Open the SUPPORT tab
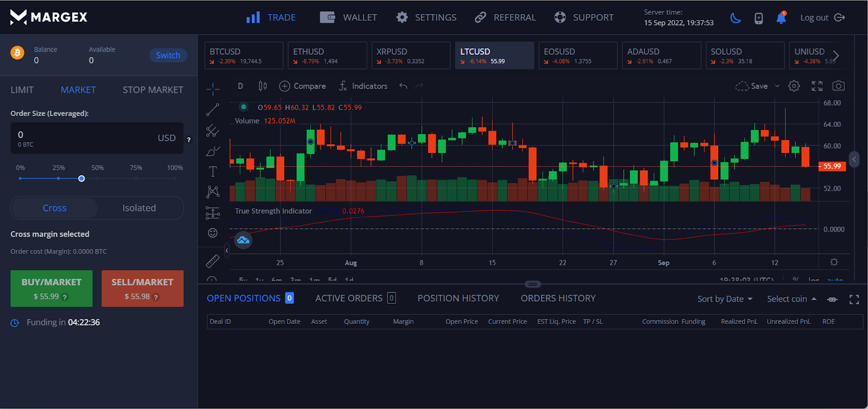This screenshot has height=409, width=868. coord(584,17)
